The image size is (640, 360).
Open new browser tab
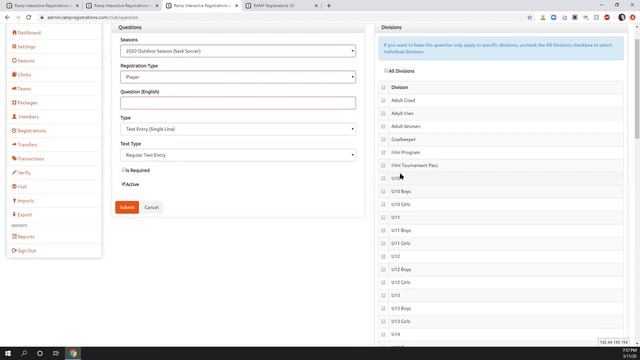329,6
